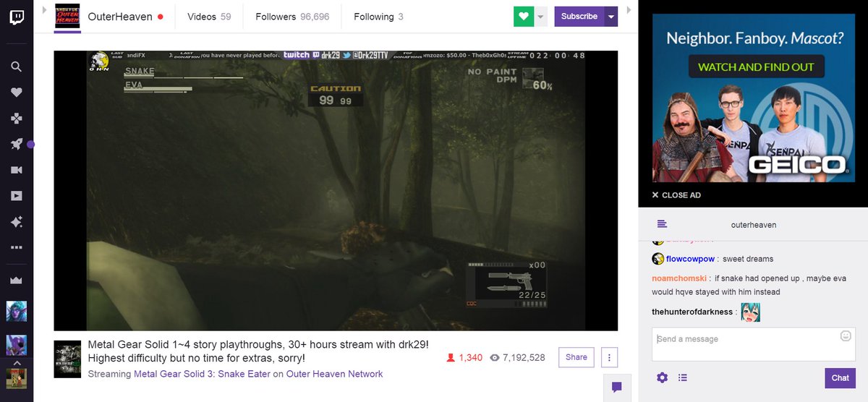
Task: Expand sidebar channel list with up chevron
Action: pyautogui.click(x=16, y=363)
